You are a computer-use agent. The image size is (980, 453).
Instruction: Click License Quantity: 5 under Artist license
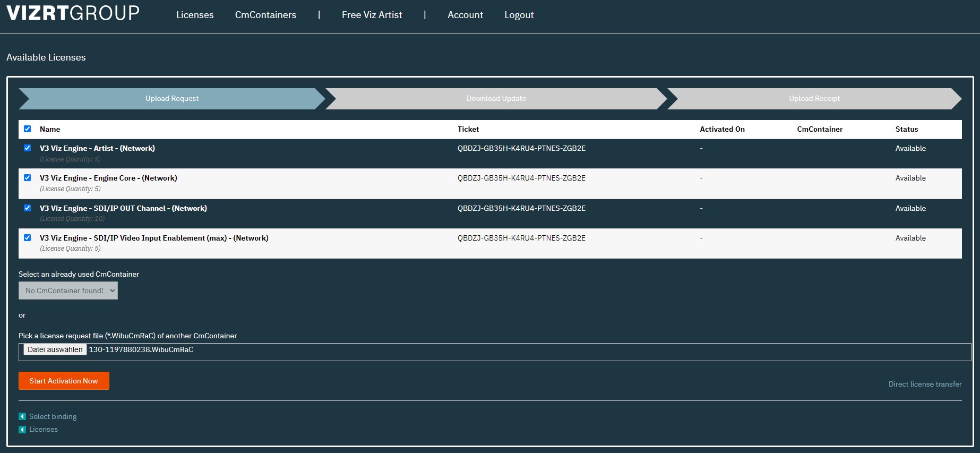coord(70,159)
